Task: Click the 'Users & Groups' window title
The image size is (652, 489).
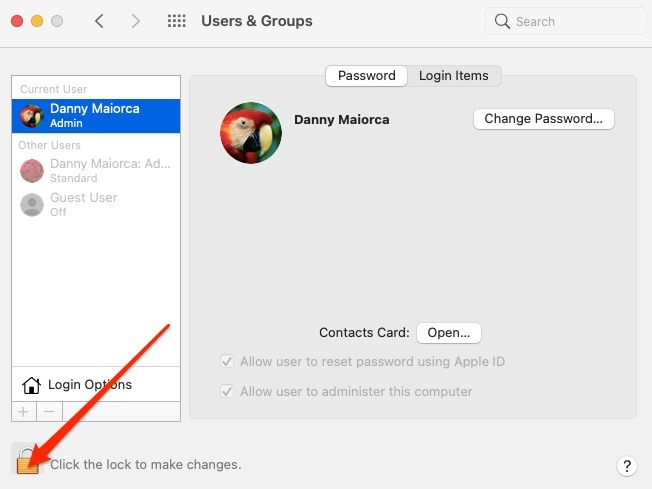Action: (x=257, y=21)
